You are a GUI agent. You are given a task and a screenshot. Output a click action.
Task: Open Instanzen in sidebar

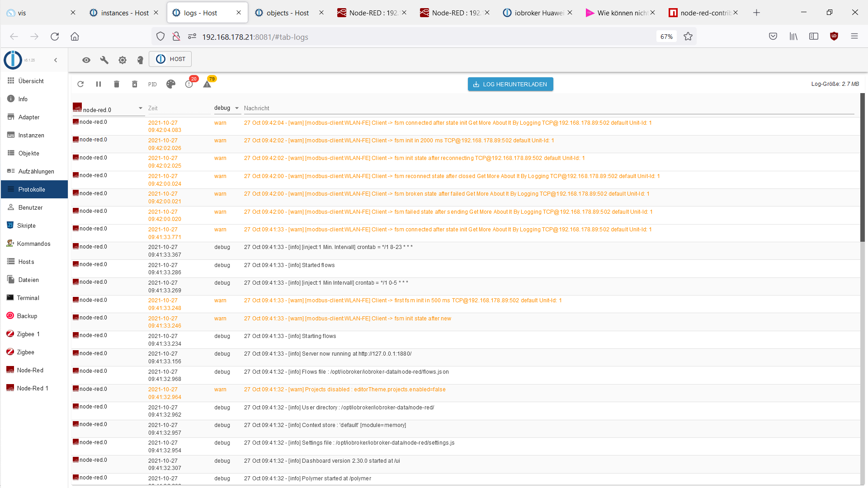tap(34, 135)
